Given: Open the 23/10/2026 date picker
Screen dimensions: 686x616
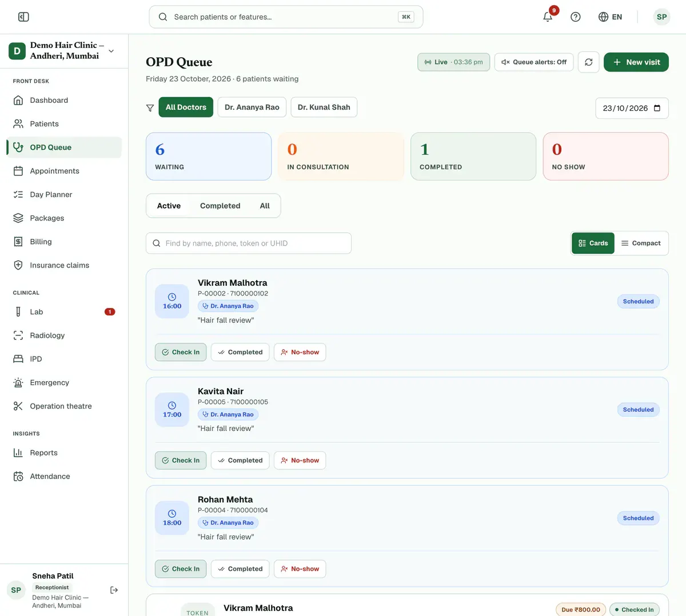Looking at the screenshot, I should click(x=632, y=108).
